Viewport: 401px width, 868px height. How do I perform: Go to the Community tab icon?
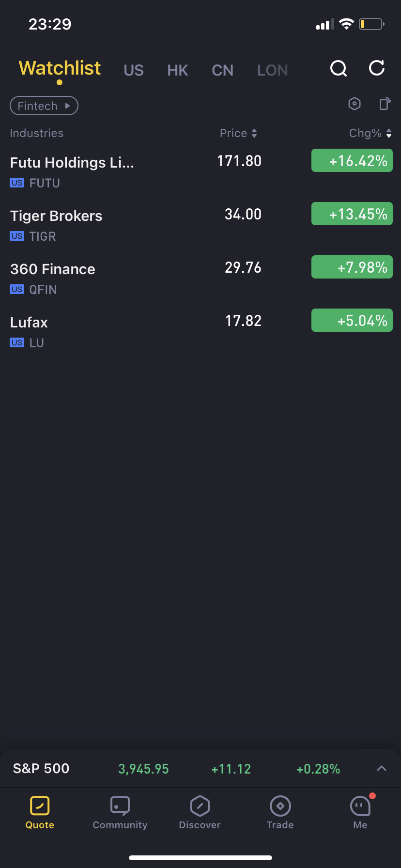pos(120,806)
